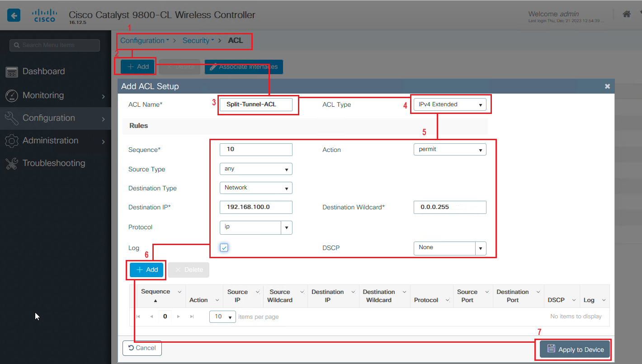Sort by the Source Port column header
The image size is (642, 364).
tap(467, 296)
